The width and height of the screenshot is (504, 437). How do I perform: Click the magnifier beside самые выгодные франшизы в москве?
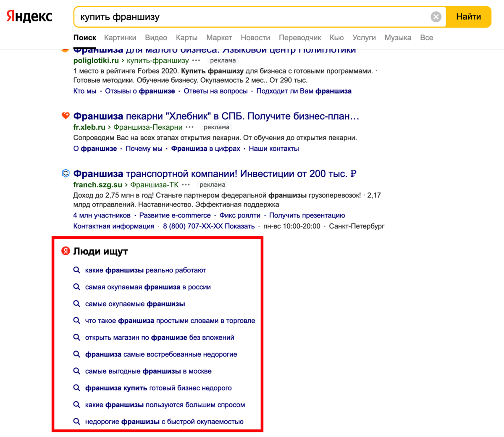click(x=76, y=371)
